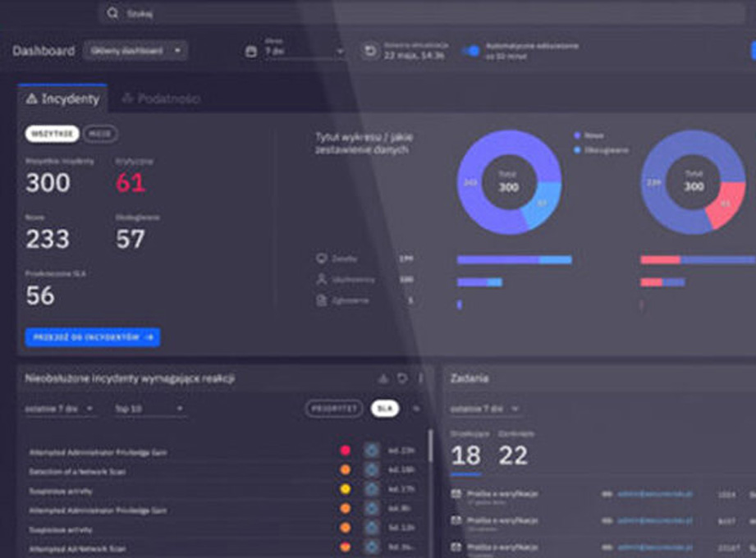756x558 pixels.
Task: Expand the 7 dni period dropdown
Action: (x=304, y=52)
